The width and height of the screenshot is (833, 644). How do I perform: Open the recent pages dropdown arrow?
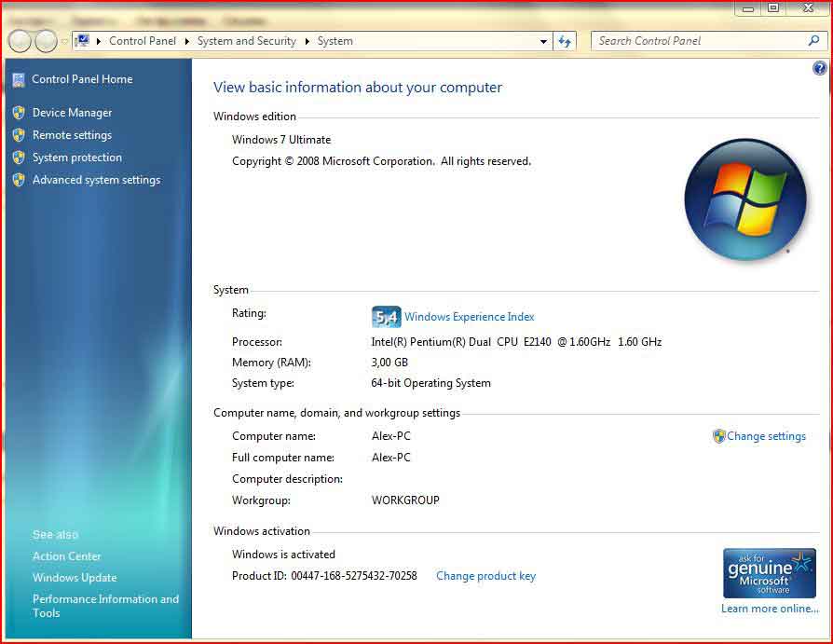point(63,41)
